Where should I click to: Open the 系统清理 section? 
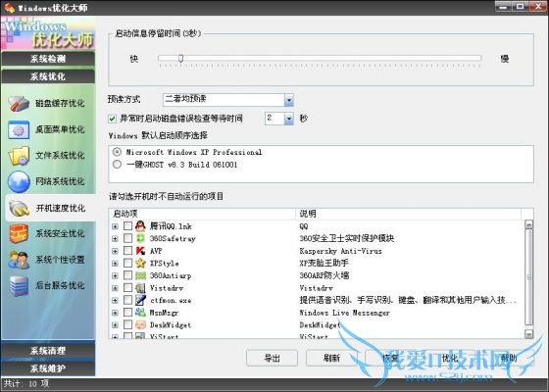click(x=48, y=351)
